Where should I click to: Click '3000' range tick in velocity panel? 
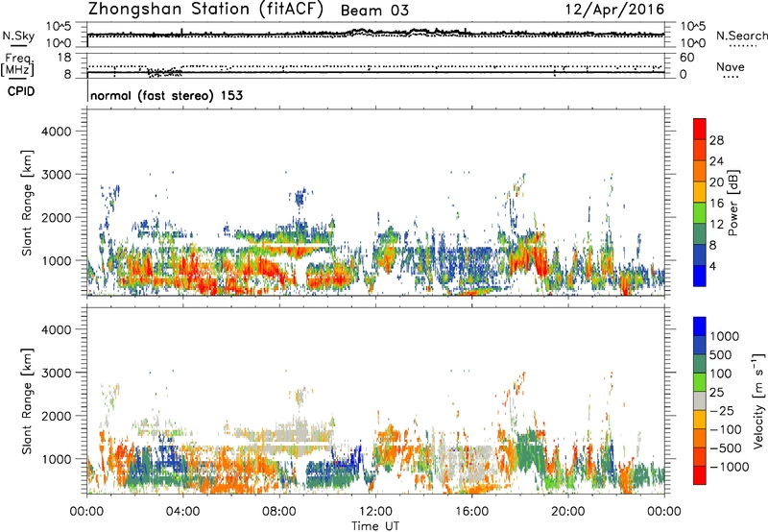point(56,373)
